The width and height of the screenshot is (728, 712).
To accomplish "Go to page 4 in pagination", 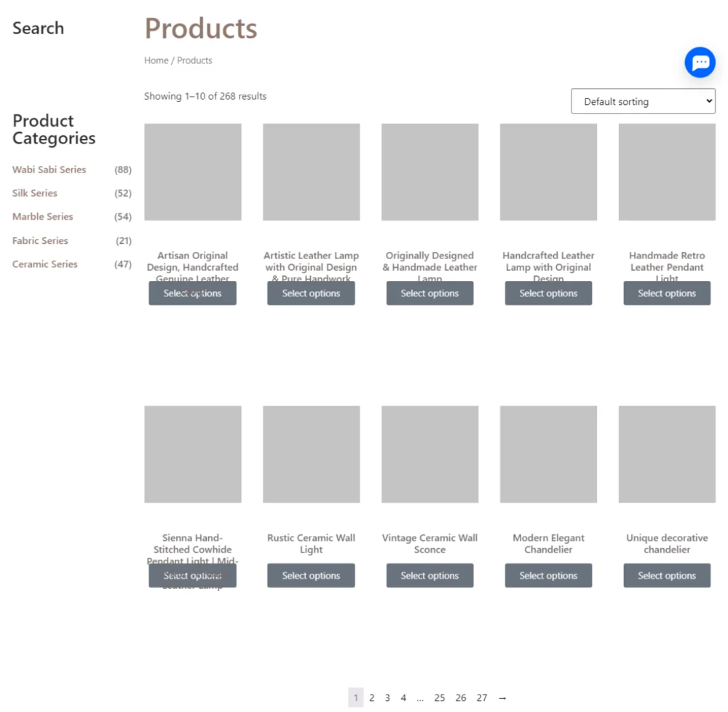I will click(403, 697).
